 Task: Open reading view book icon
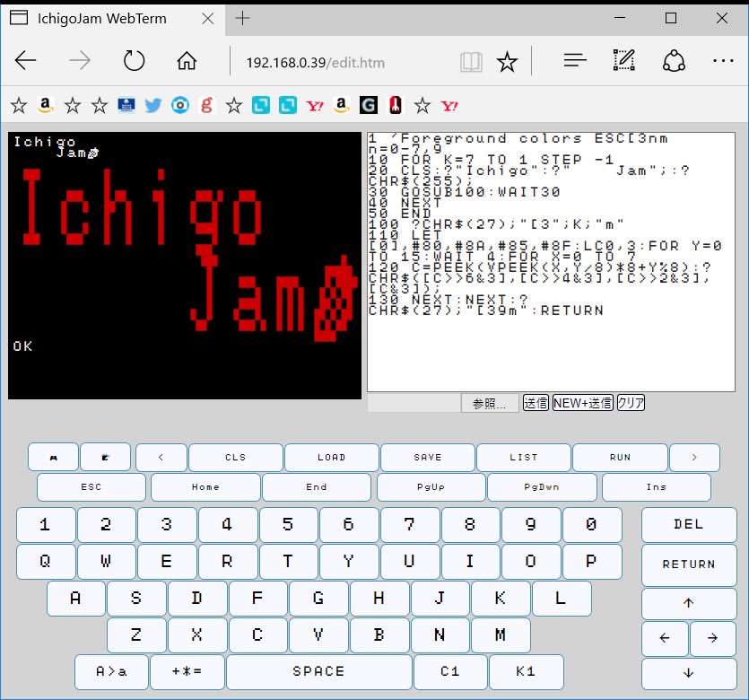[471, 62]
